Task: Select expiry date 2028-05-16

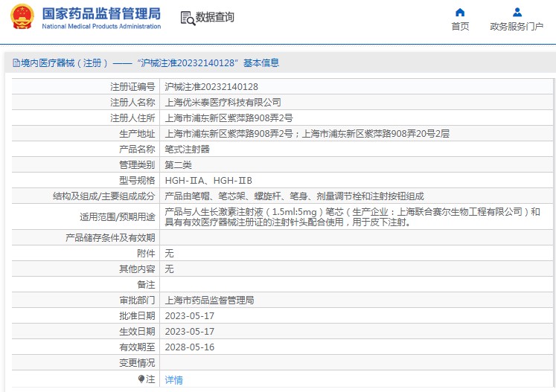Action: pyautogui.click(x=189, y=347)
